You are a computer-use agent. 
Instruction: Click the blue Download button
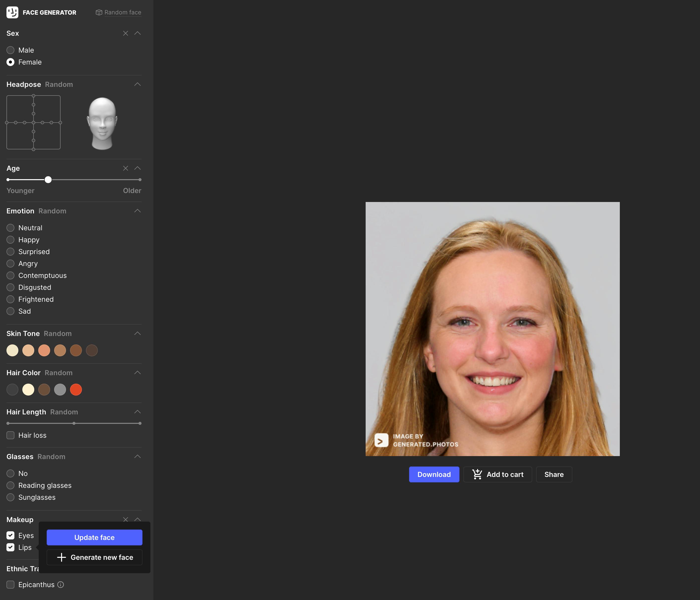click(x=434, y=474)
